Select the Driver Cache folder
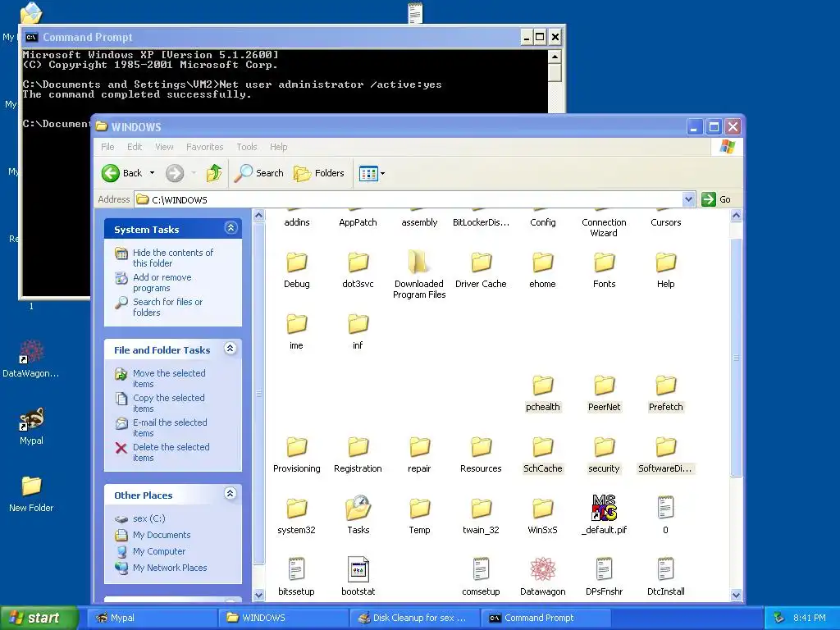The height and width of the screenshot is (630, 840). coord(481,270)
